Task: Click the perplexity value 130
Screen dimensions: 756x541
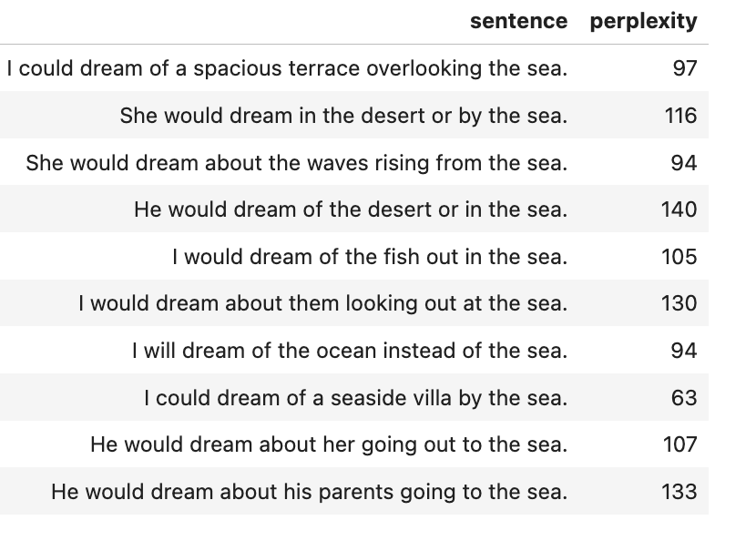Action: click(x=679, y=303)
